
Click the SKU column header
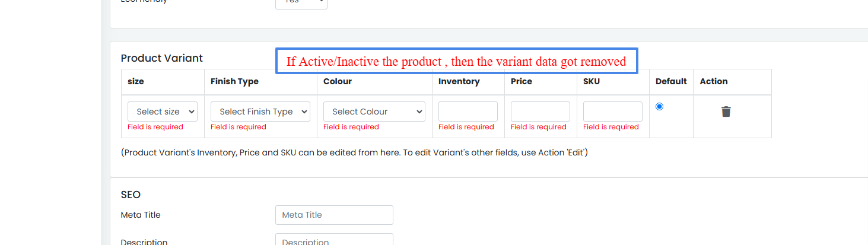click(x=592, y=81)
